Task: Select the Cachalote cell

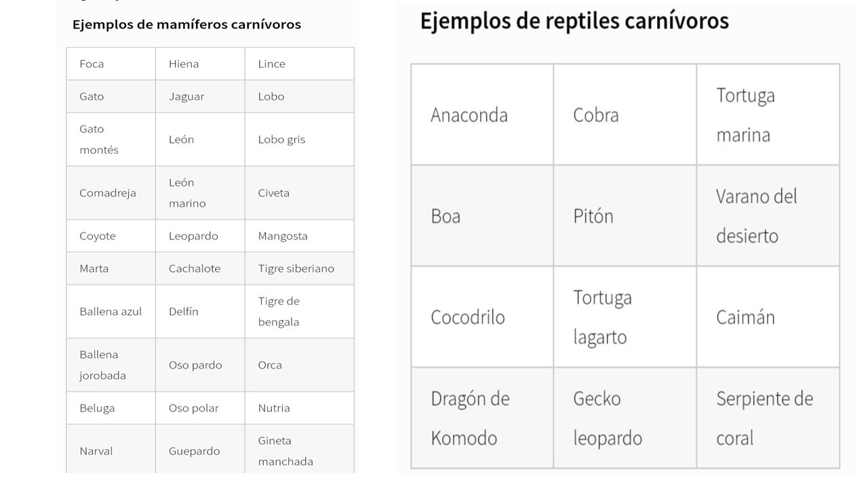Action: click(x=200, y=268)
